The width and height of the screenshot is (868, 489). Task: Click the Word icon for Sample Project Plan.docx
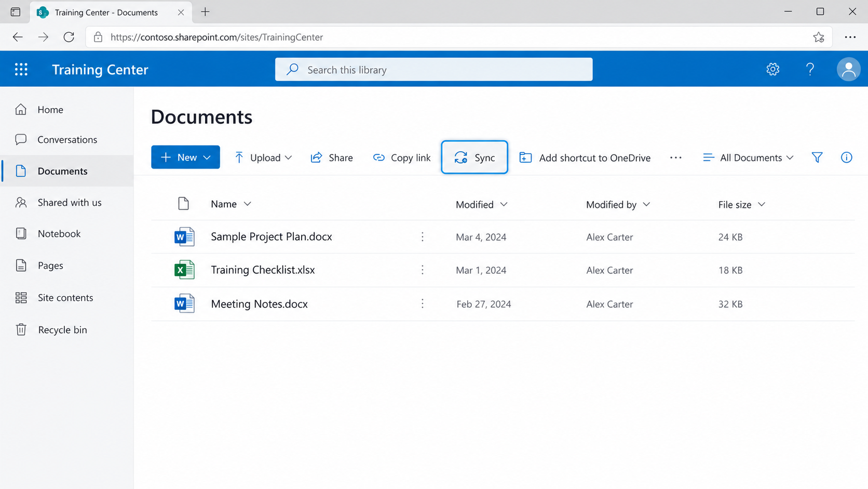[x=184, y=236]
